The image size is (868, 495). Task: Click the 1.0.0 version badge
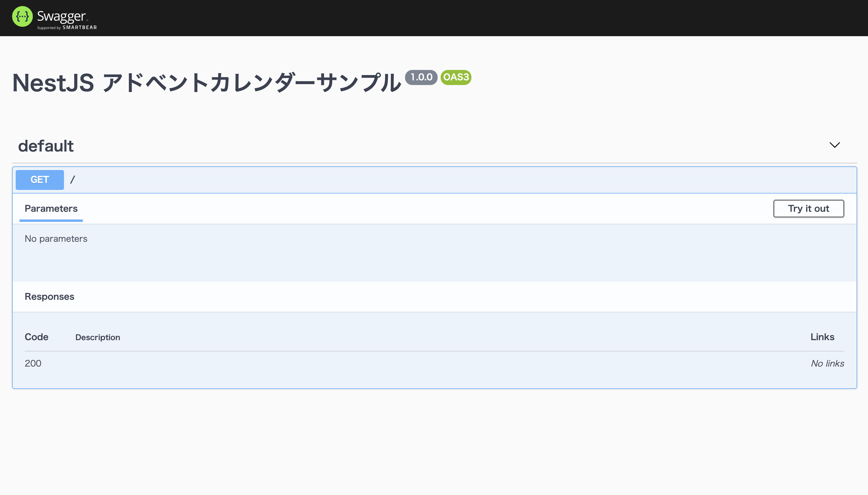tap(421, 77)
